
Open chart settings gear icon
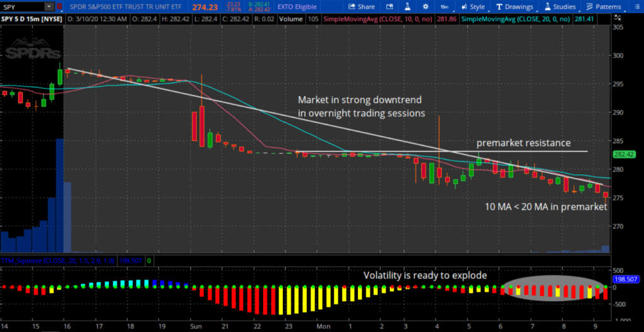(426, 6)
